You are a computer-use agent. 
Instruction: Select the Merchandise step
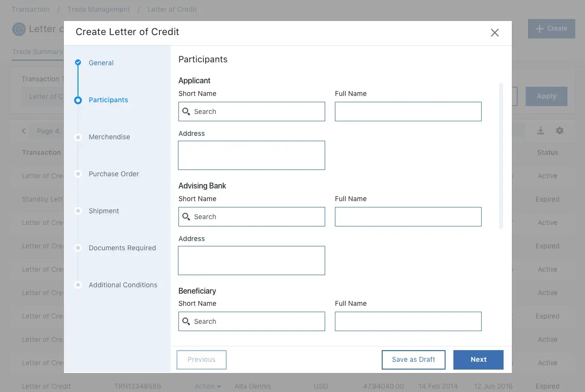[109, 137]
